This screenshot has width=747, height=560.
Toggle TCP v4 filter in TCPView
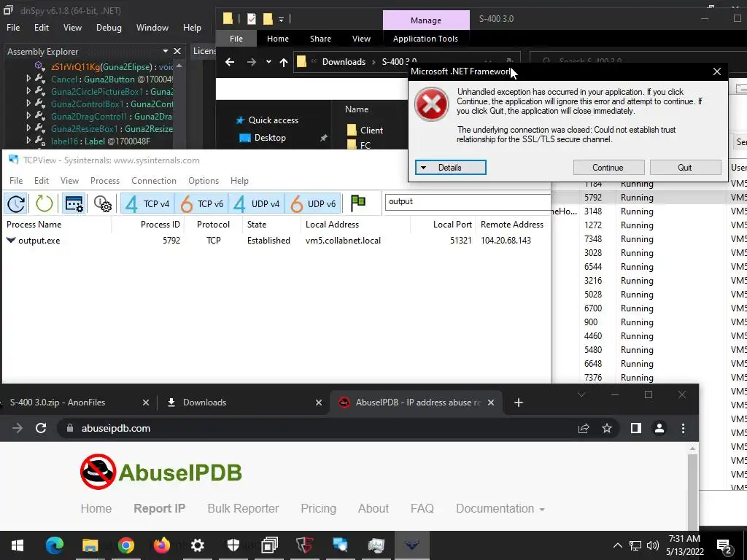147,204
